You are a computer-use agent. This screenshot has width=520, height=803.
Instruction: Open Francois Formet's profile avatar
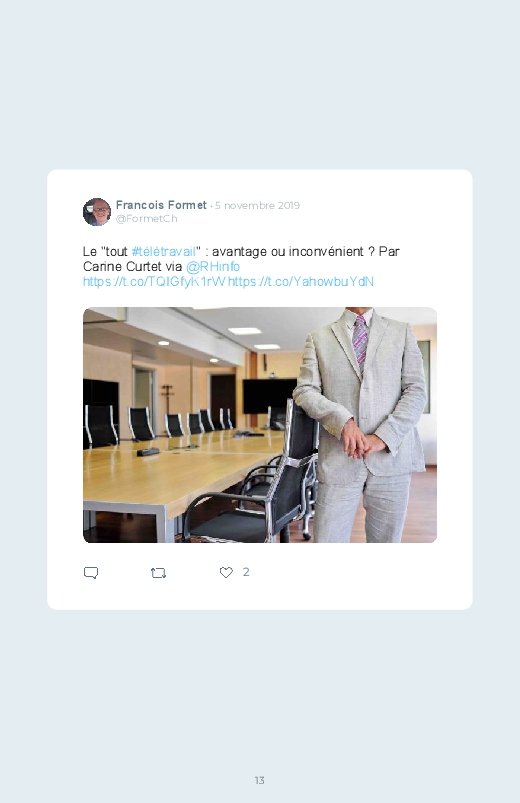(97, 212)
